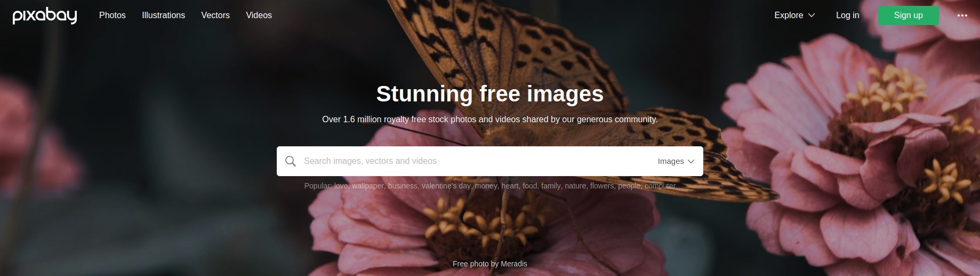Open the three-dots more menu

coord(962,15)
